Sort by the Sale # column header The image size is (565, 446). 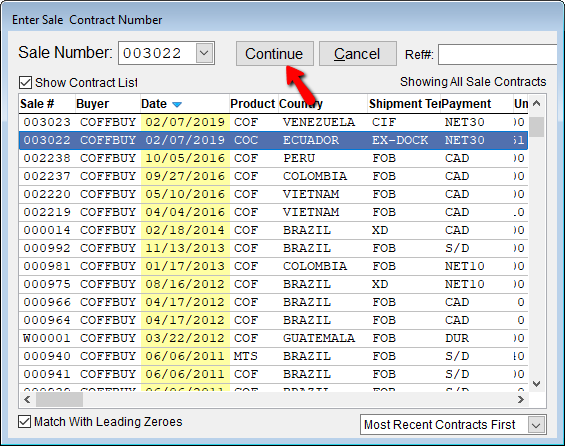click(47, 104)
